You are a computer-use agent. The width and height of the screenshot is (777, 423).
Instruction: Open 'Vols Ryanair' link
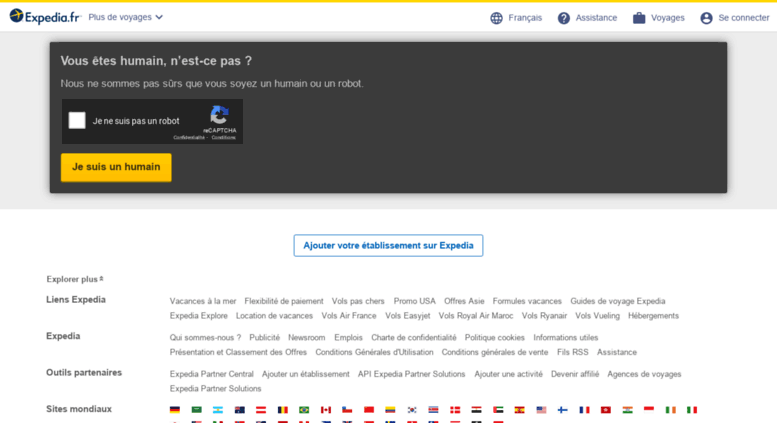544,316
